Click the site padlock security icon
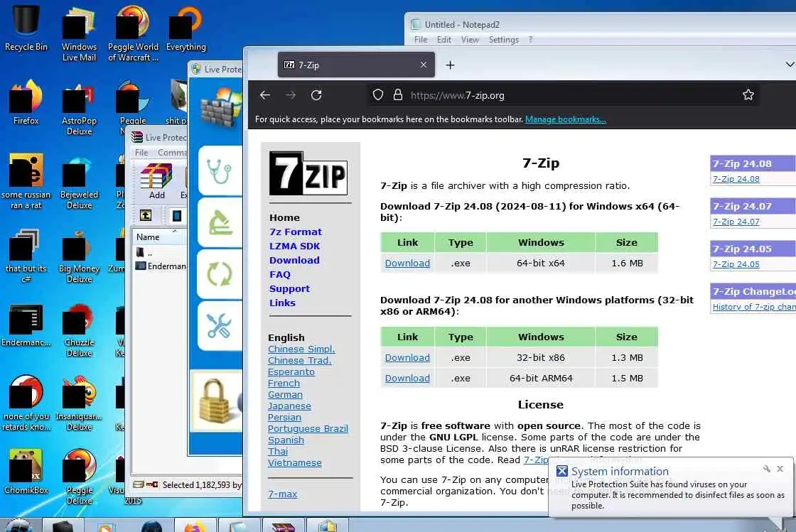The image size is (796, 532). point(398,95)
